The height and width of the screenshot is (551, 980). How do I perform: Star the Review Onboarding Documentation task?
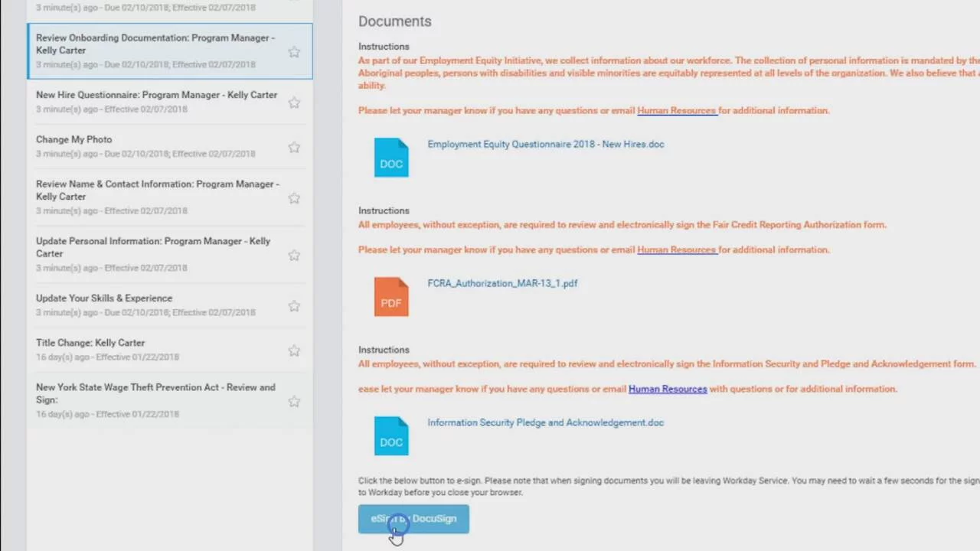294,51
